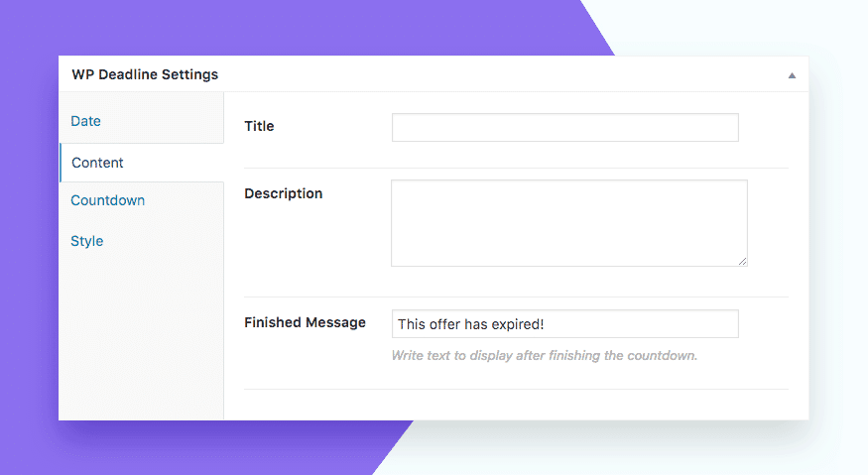Click the Finished Message label
The image size is (868, 475).
coord(305,322)
